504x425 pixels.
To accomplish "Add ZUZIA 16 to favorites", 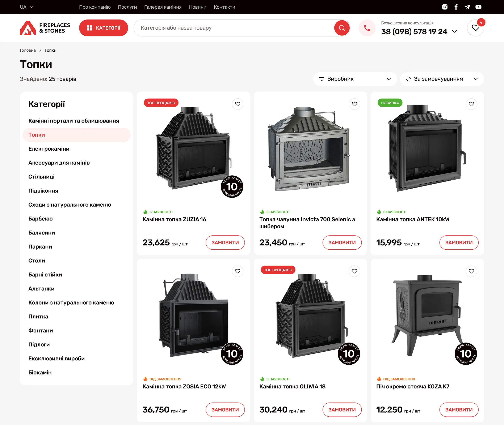I will [x=238, y=104].
